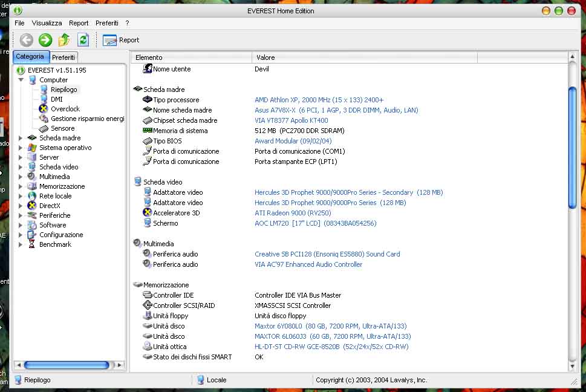Expand the Software tree node

point(21,225)
